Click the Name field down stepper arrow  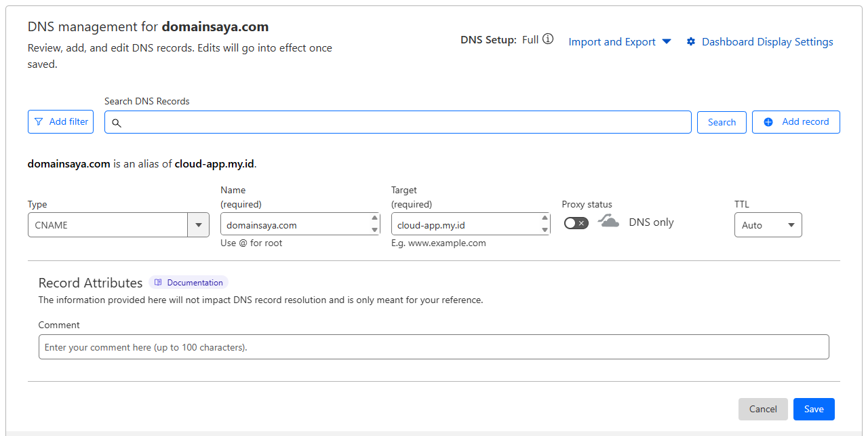tap(375, 230)
